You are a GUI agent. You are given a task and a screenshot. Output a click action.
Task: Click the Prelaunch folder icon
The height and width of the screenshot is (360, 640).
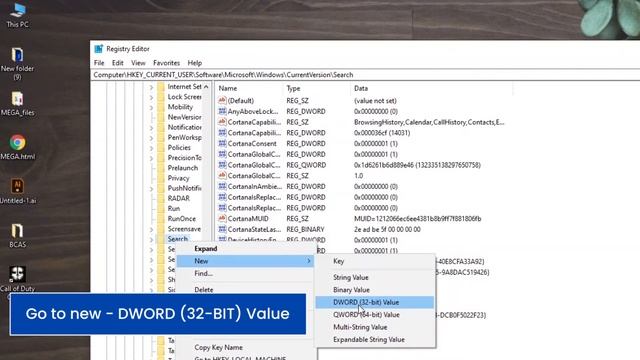point(161,168)
